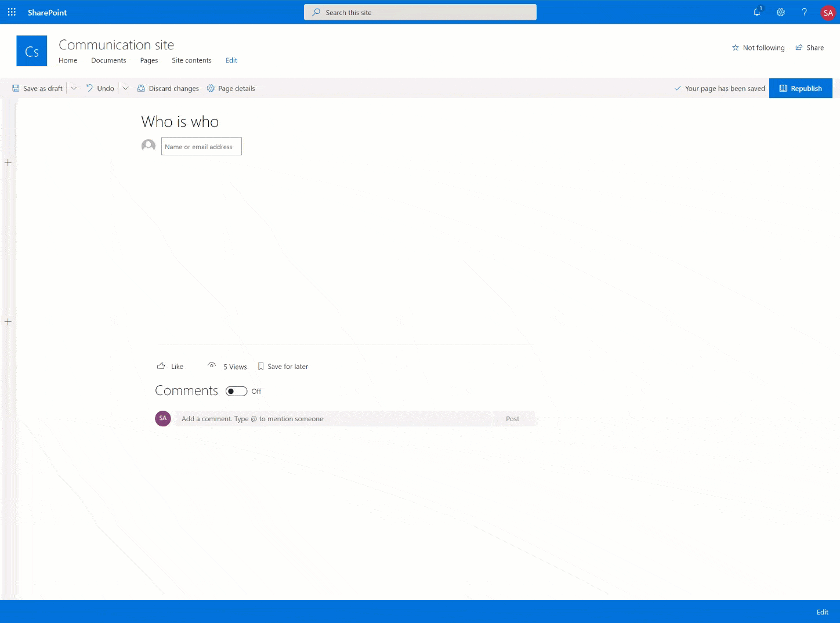Viewport: 840px width, 623px height.
Task: Open the SharePoint app launcher waffle
Action: tap(11, 12)
